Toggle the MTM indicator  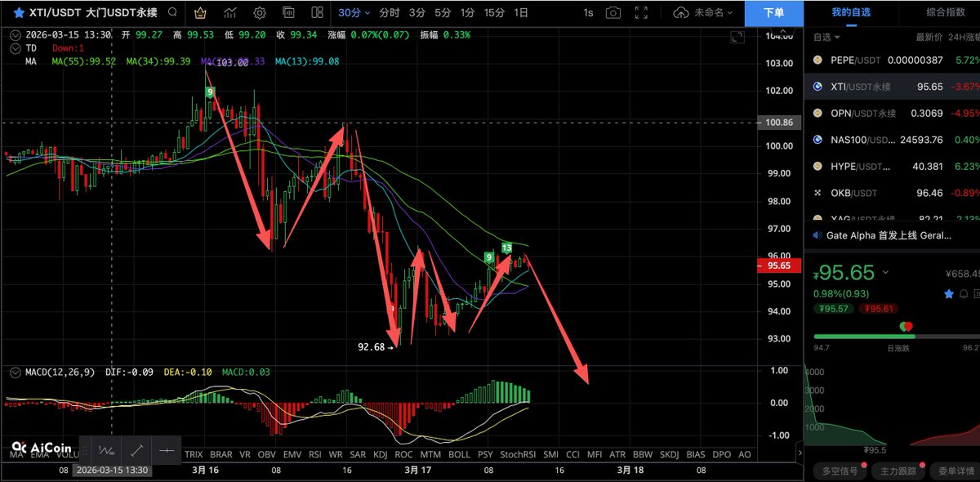(x=430, y=454)
